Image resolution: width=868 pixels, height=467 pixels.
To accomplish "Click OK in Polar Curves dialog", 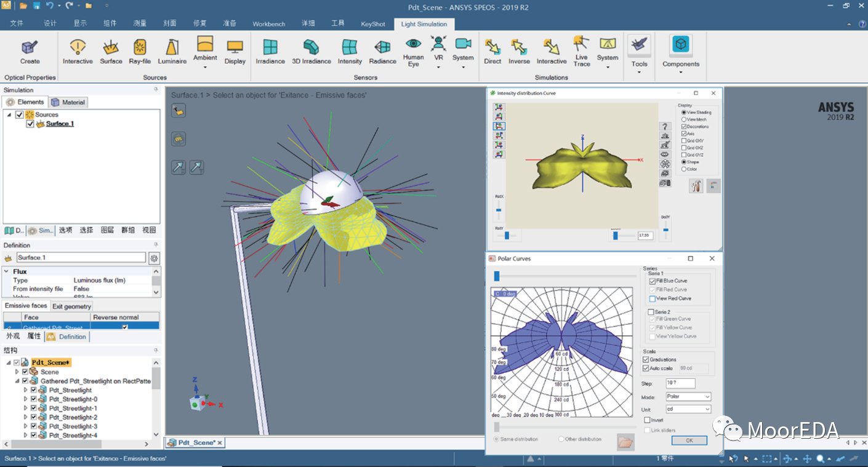I will (689, 441).
